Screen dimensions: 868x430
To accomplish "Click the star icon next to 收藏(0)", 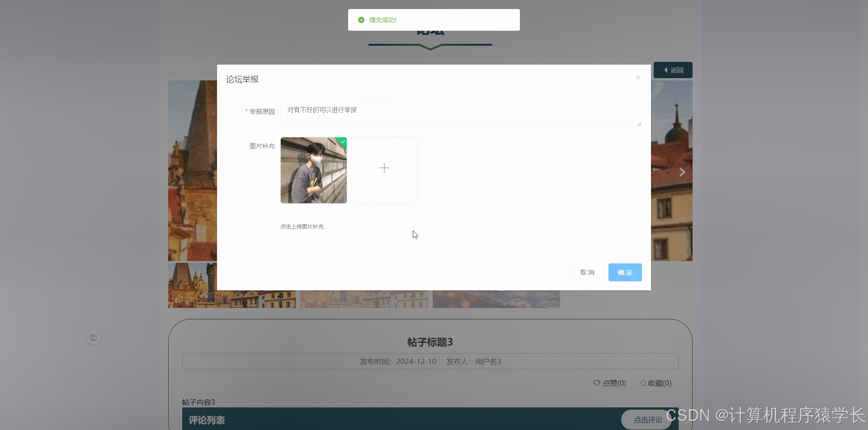I will pos(644,383).
